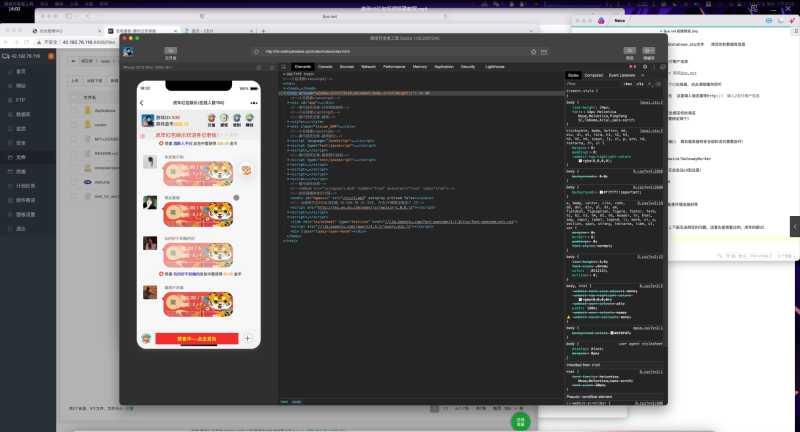Click the white #ffffff background color swatch
Image resolution: width=800 pixels, height=432 pixels.
tap(602, 192)
